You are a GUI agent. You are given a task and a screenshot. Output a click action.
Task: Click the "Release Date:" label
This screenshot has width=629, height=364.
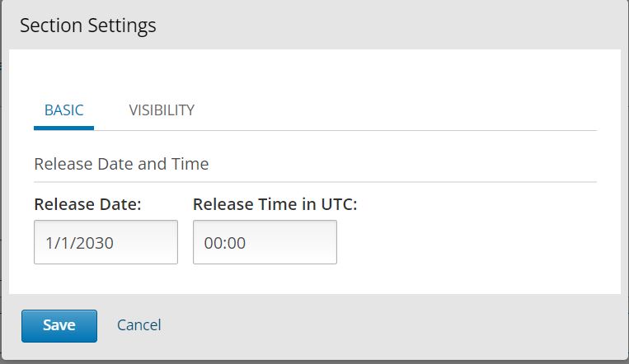tap(88, 205)
